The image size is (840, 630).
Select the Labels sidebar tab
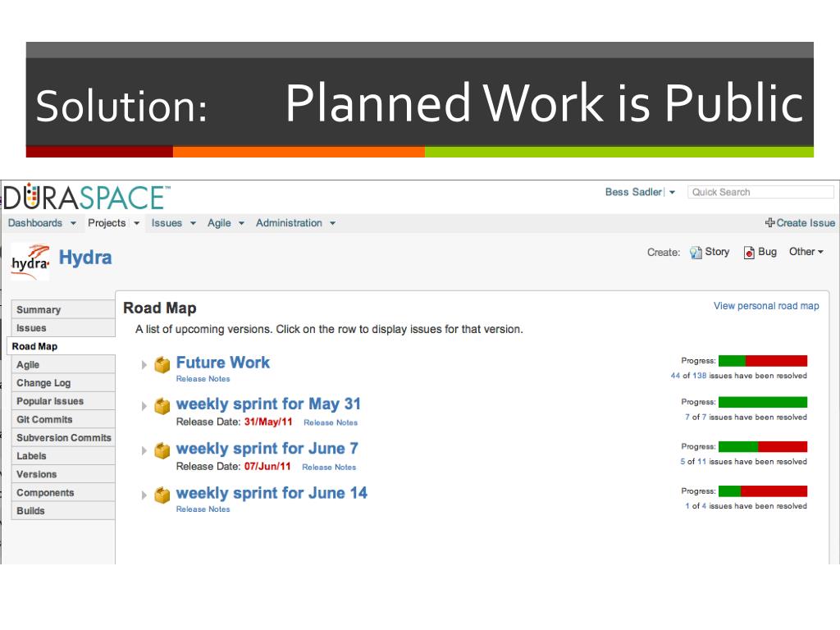pos(63,455)
